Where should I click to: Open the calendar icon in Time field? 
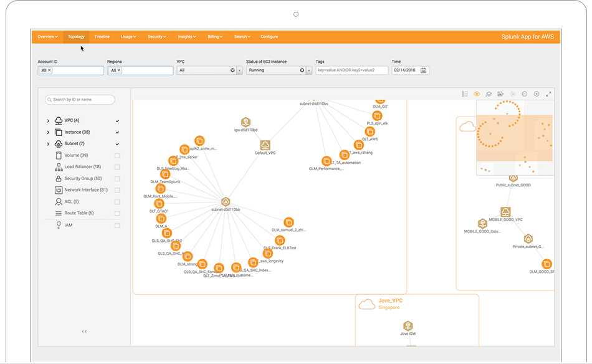pos(424,70)
